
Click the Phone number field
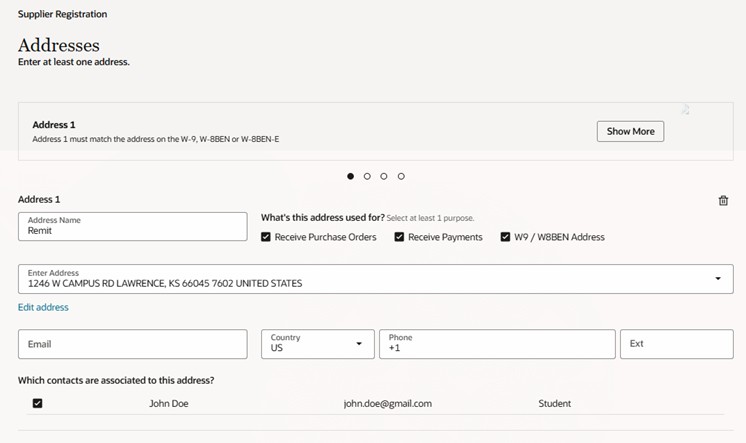coord(497,344)
